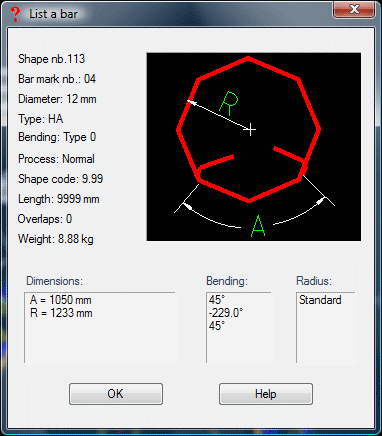
Task: Click the Shape code: 9.99 label
Action: click(x=60, y=179)
